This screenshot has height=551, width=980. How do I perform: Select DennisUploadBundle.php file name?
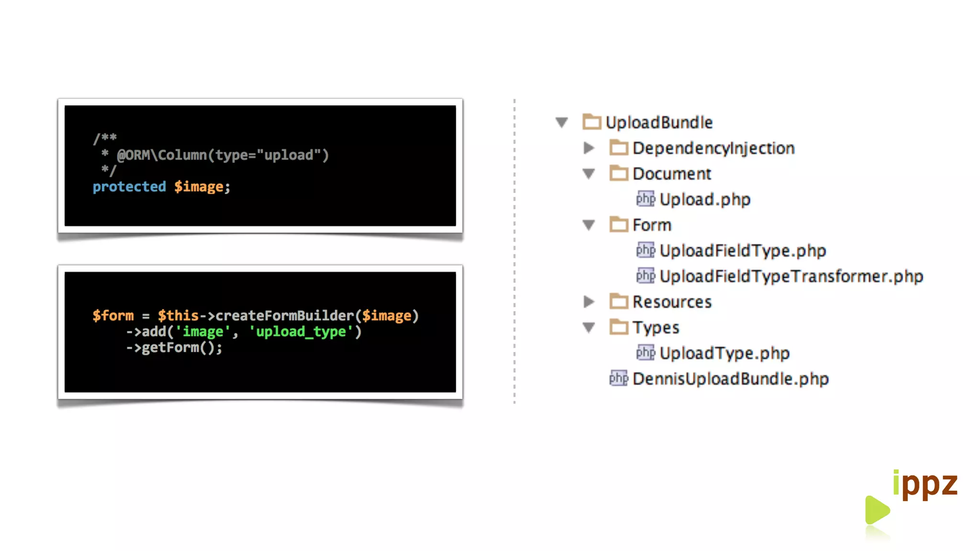pos(730,379)
